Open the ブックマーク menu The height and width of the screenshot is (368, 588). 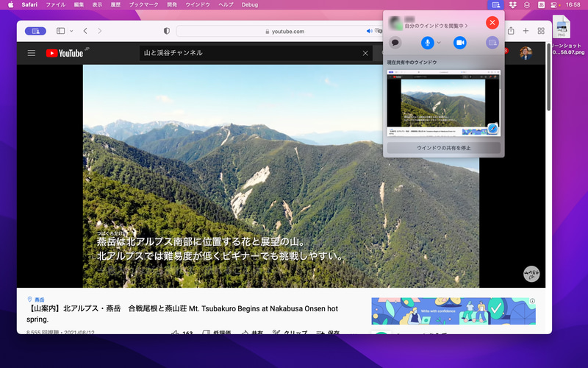(143, 4)
